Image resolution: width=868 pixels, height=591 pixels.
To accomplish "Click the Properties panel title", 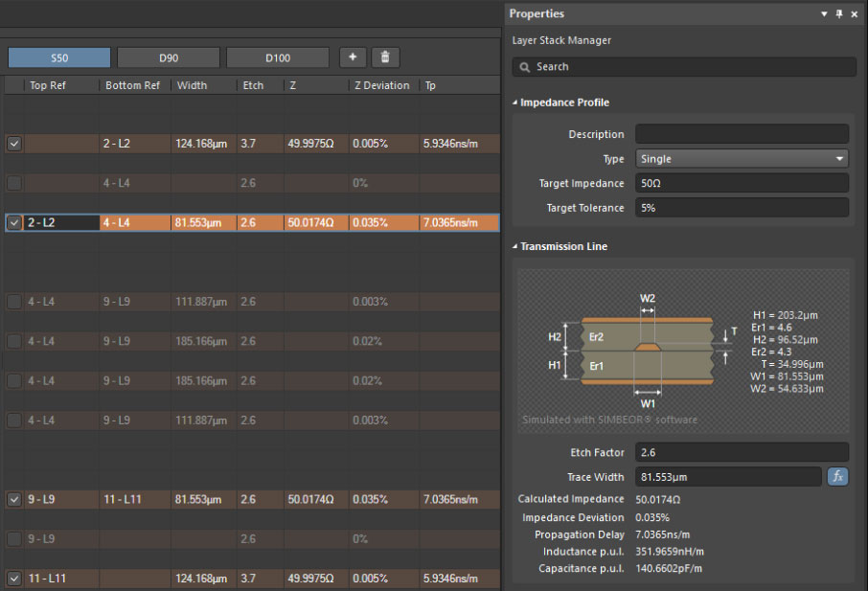I will 537,13.
